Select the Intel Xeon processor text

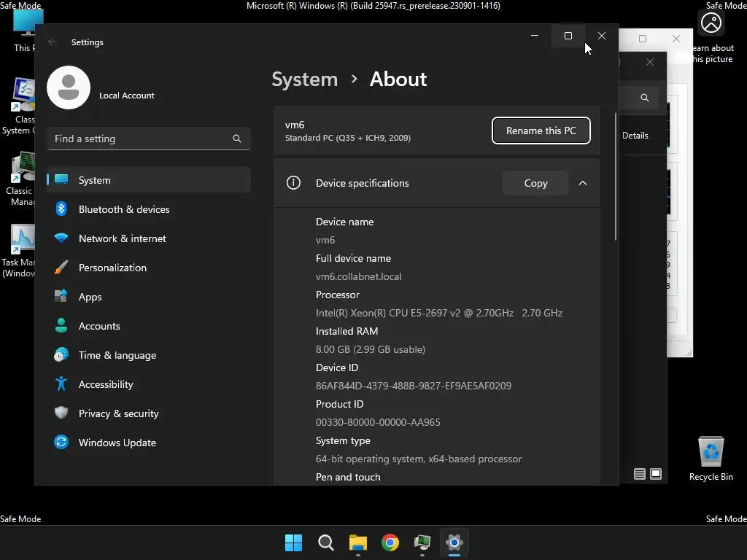click(439, 313)
